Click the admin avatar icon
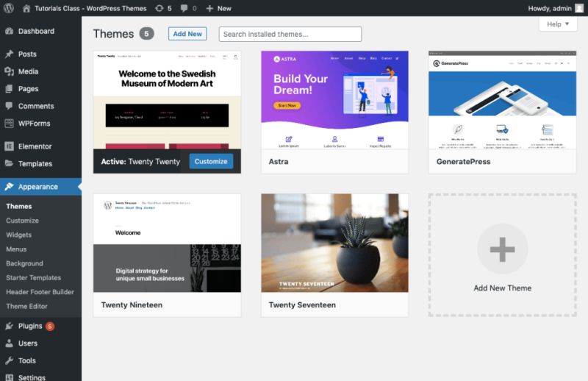 point(579,8)
